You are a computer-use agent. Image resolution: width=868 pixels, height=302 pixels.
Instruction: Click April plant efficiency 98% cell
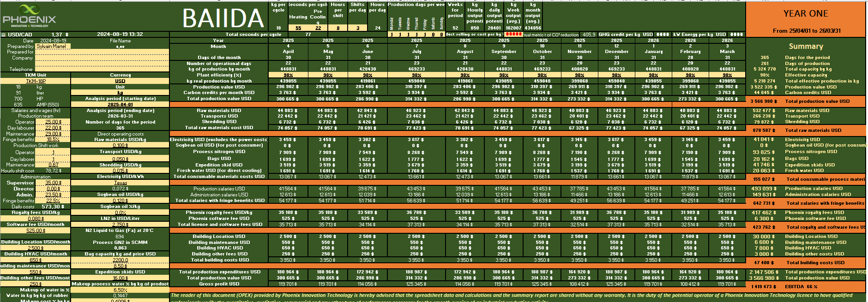tap(288, 75)
